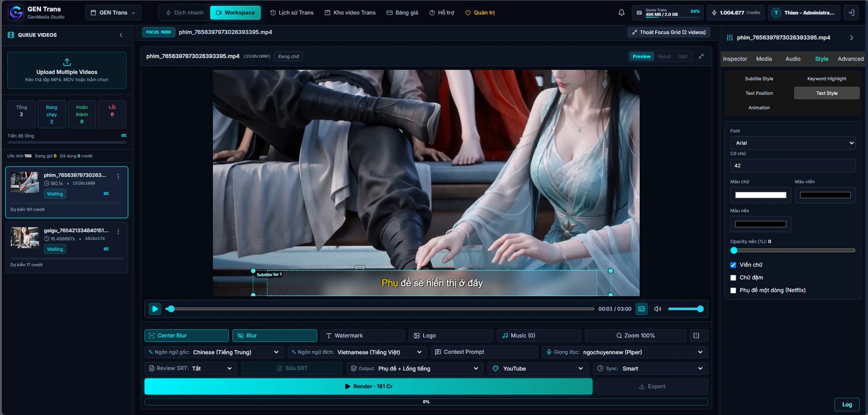The image size is (868, 415).
Task: Click the GEN Trans logo icon
Action: (x=16, y=13)
